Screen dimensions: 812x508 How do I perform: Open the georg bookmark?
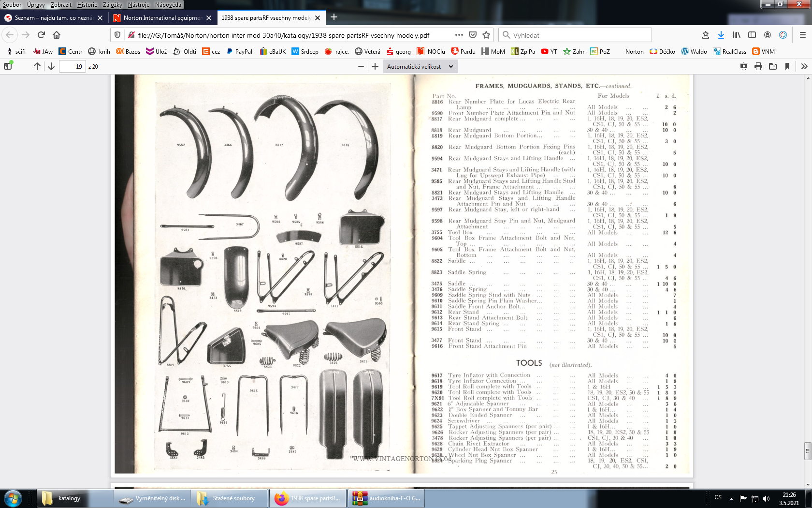click(399, 51)
